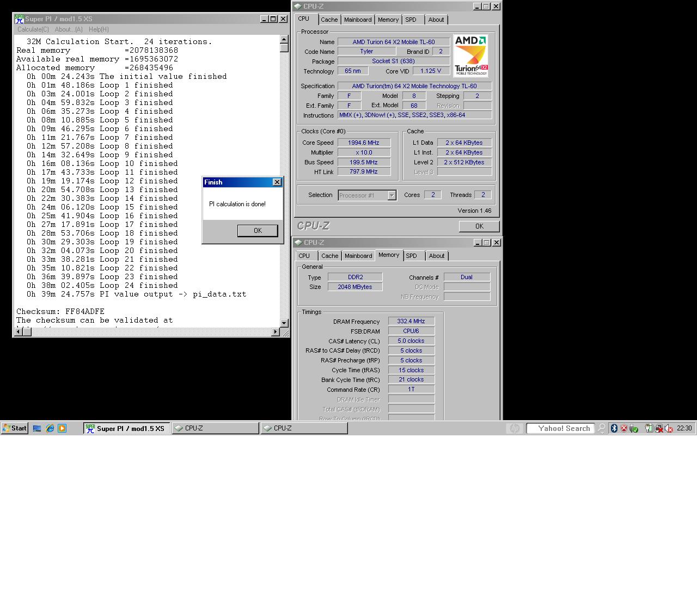The image size is (697, 616).
Task: Click scroll down arrow in Super PI
Action: point(284,323)
